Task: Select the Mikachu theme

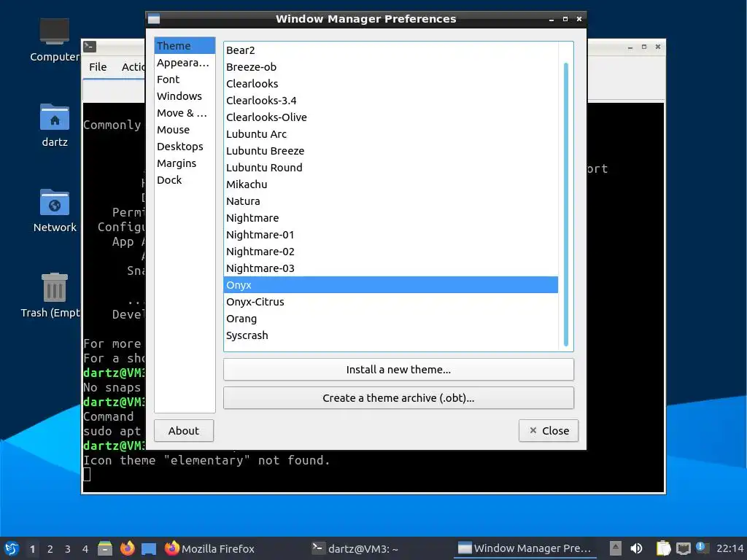Action: 391,184
